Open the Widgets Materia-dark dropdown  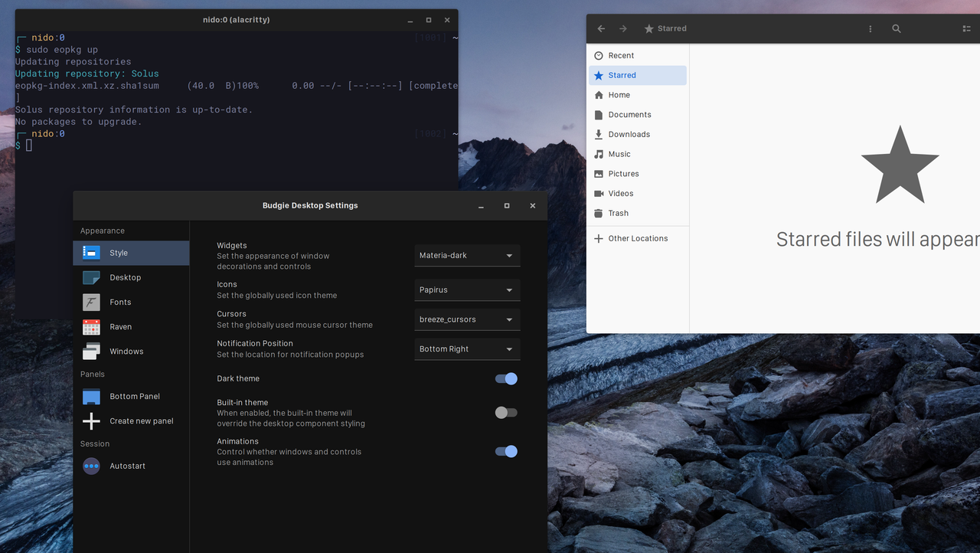467,255
